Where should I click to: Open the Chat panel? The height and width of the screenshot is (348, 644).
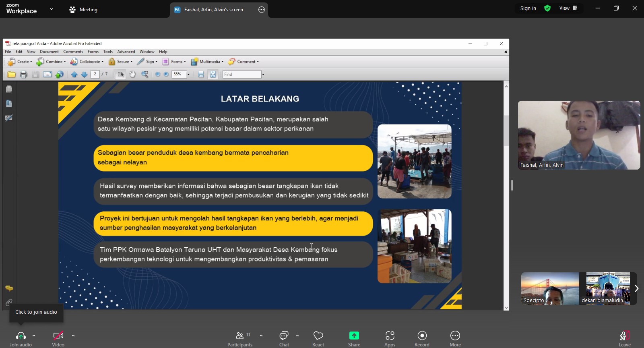284,336
